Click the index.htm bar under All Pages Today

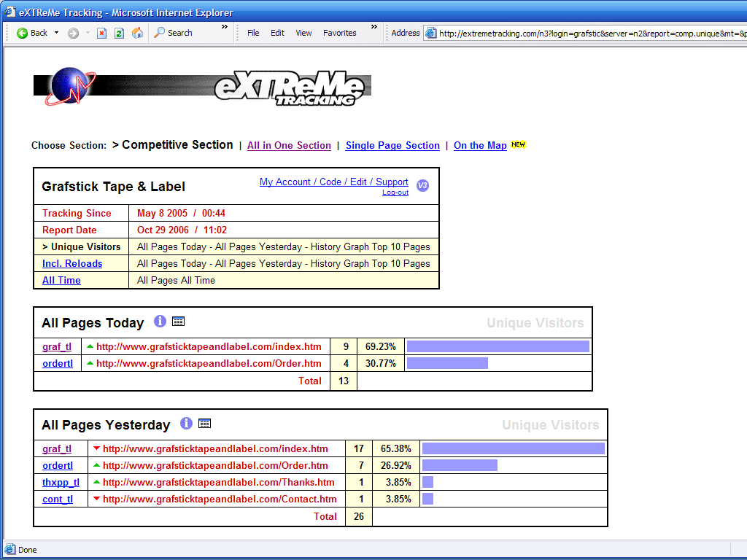(x=498, y=346)
